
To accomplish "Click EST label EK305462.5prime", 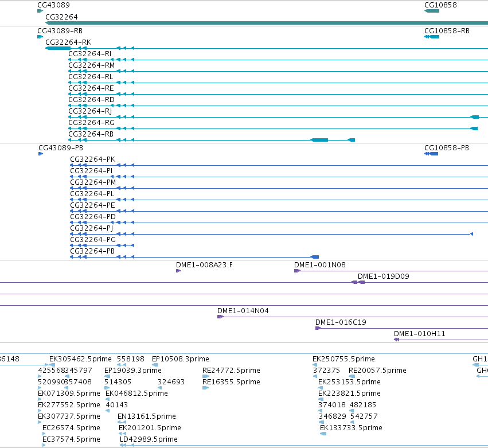I will click(80, 359).
